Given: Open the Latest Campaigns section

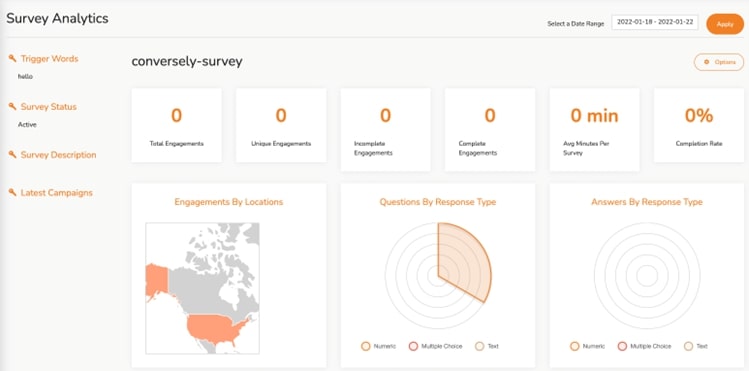Looking at the screenshot, I should coord(56,193).
